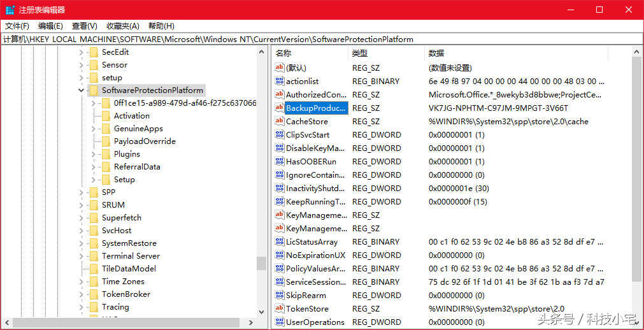Open the 文件(F) menu
The image size is (644, 330).
[17, 26]
